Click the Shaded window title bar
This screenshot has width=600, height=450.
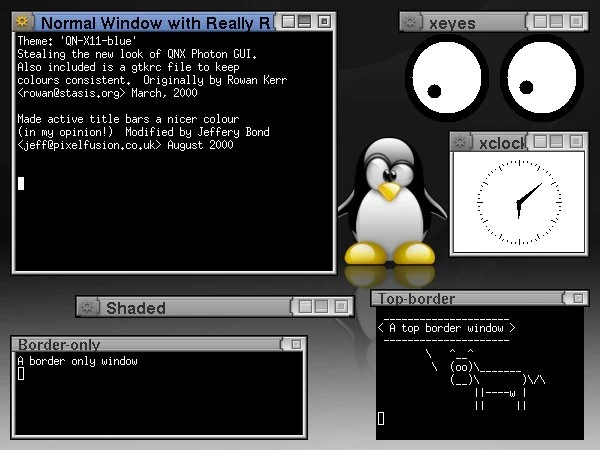(195, 308)
